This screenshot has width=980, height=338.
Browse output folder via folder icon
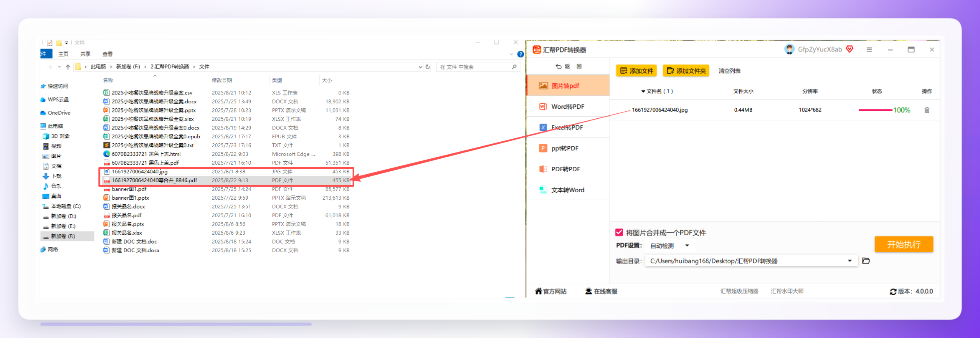866,261
